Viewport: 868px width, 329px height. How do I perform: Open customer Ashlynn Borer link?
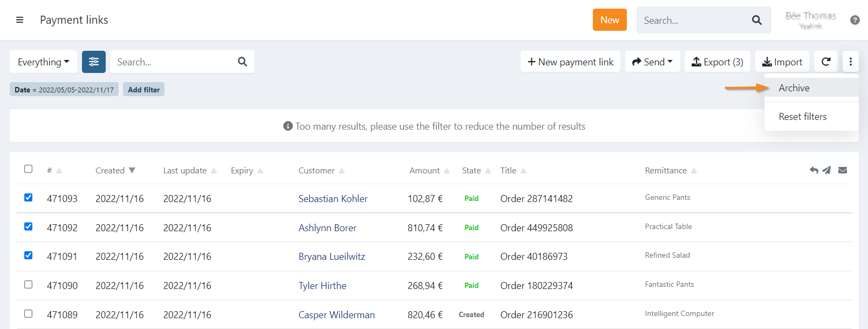[327, 227]
